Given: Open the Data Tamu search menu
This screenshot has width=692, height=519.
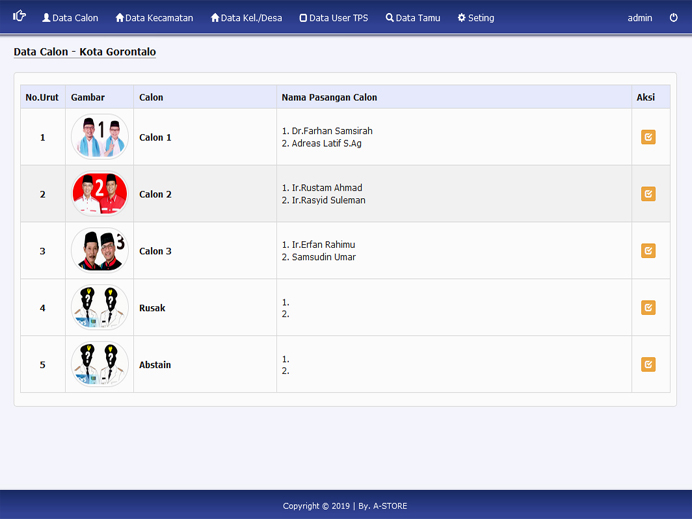Looking at the screenshot, I should (x=412, y=18).
